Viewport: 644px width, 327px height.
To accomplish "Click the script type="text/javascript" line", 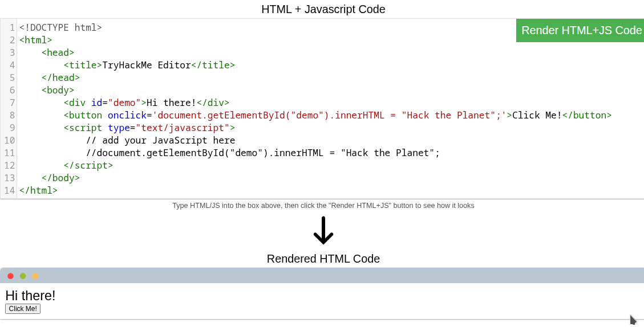I will point(149,128).
